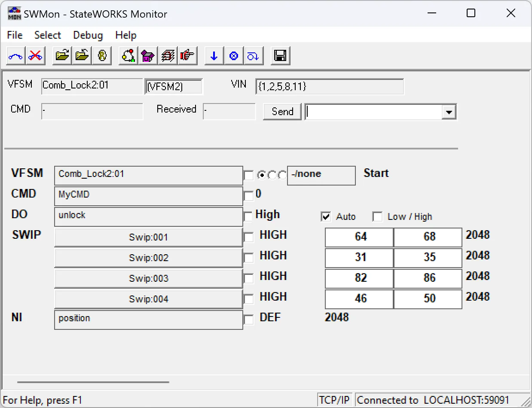
Task: Open the File menu
Action: (x=15, y=35)
